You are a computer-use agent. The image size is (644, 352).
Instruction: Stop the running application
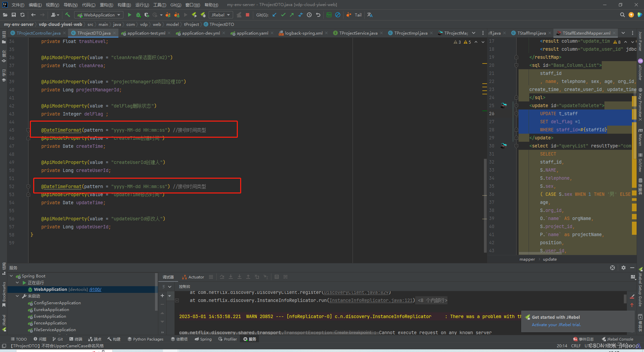(248, 15)
